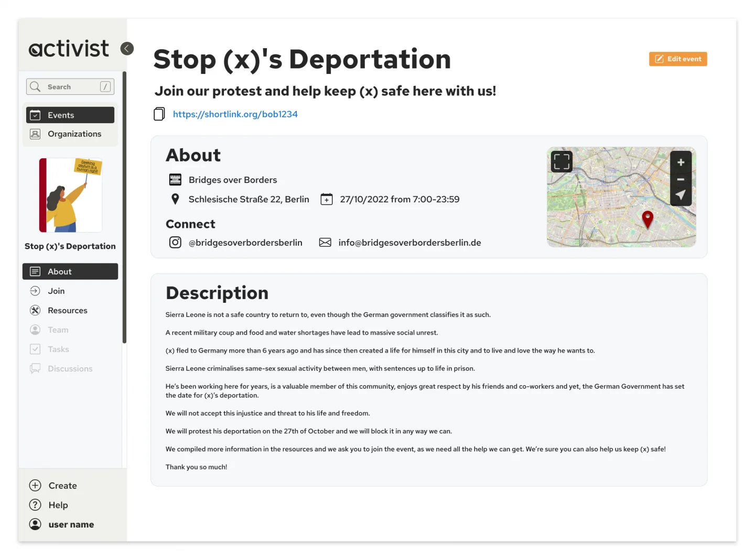
Task: Switch to the Resources tab
Action: pos(67,311)
